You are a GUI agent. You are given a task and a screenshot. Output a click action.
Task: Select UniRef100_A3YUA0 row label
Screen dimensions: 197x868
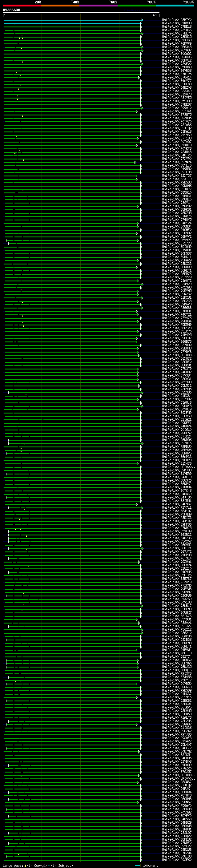click(177, 345)
